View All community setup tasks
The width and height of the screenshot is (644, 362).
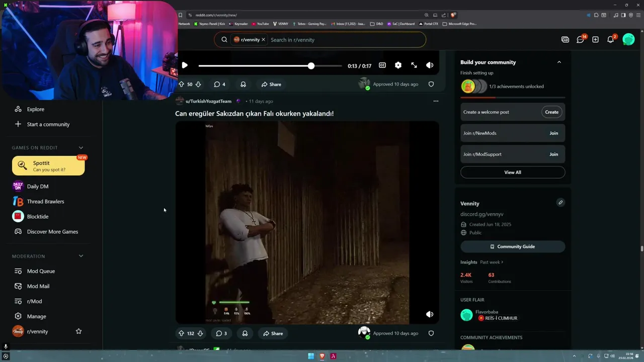click(513, 172)
